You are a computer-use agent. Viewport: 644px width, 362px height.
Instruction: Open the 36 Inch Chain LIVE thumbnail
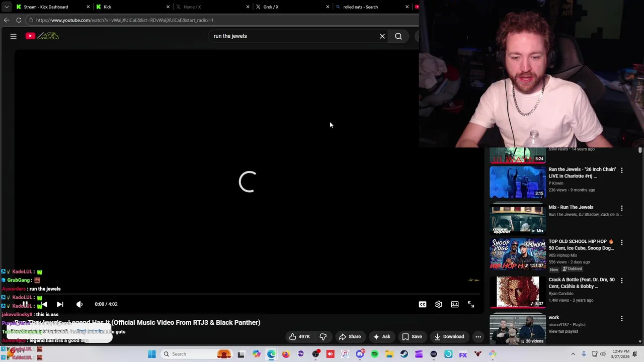pyautogui.click(x=518, y=182)
